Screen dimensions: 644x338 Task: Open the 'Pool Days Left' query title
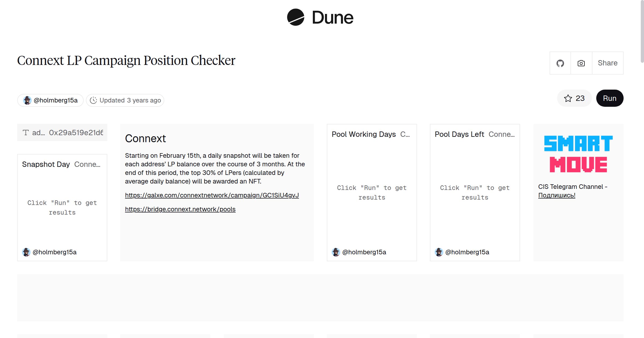pyautogui.click(x=459, y=134)
